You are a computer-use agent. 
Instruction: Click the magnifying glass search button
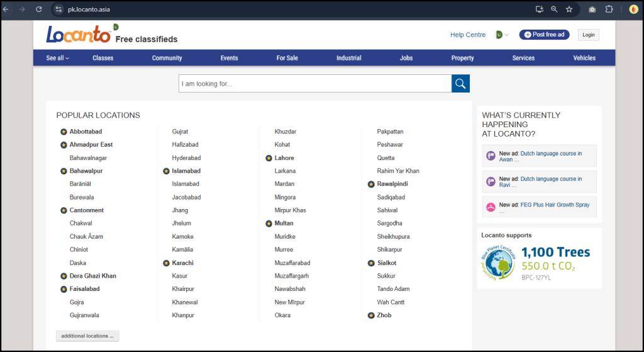point(460,84)
